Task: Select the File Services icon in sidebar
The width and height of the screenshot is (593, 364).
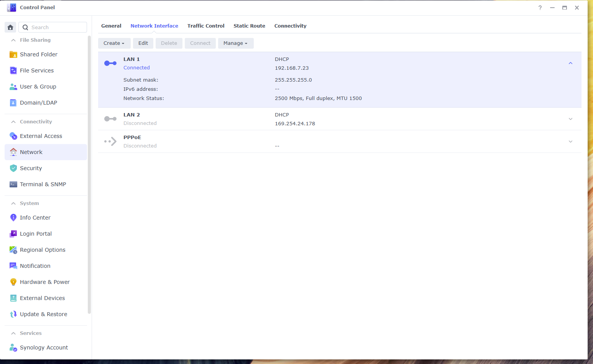Action: 13,70
